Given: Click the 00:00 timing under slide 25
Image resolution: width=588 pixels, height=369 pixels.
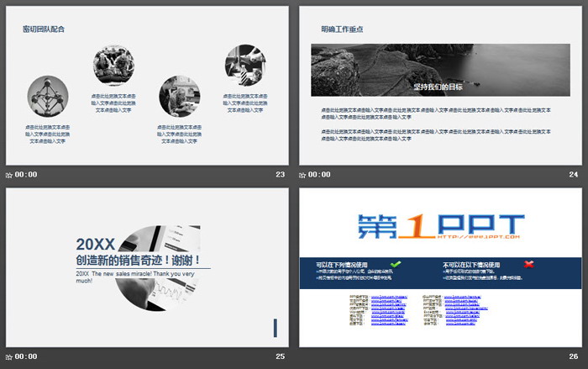Looking at the screenshot, I should (26, 356).
